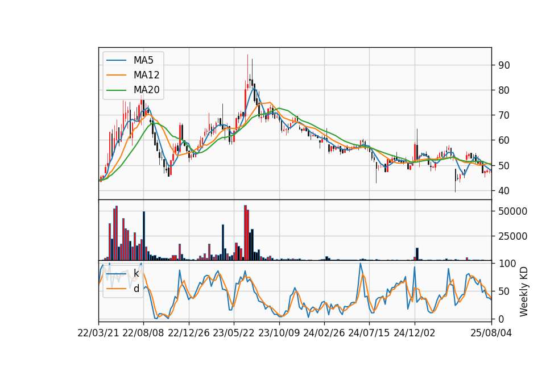Click the tall dark volume bar at 22/08/08

click(144, 236)
